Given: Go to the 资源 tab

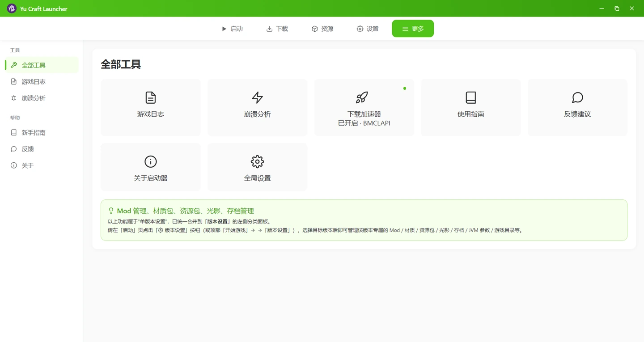Looking at the screenshot, I should [322, 29].
